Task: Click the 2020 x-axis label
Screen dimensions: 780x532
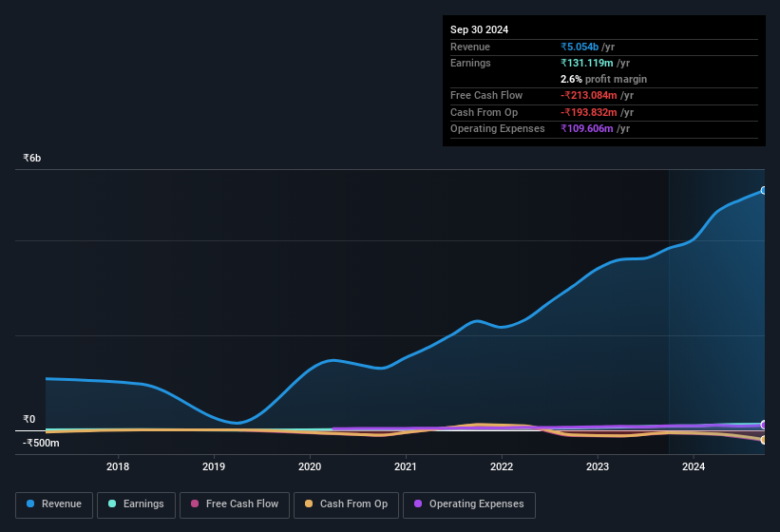Action: pos(310,466)
